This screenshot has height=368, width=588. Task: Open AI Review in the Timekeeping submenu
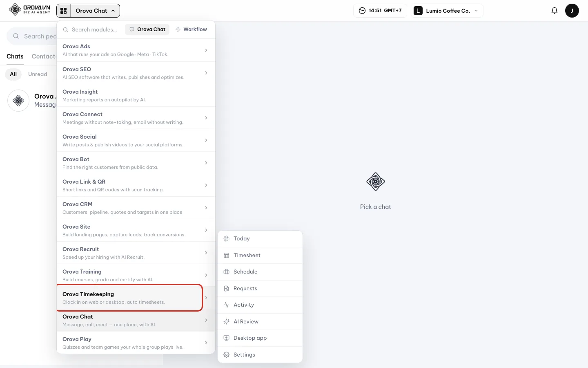260,322
